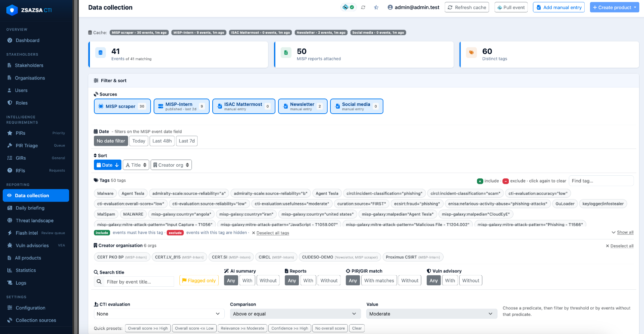644x334 pixels.
Task: Open the Threat landscape page
Action: coord(36,221)
